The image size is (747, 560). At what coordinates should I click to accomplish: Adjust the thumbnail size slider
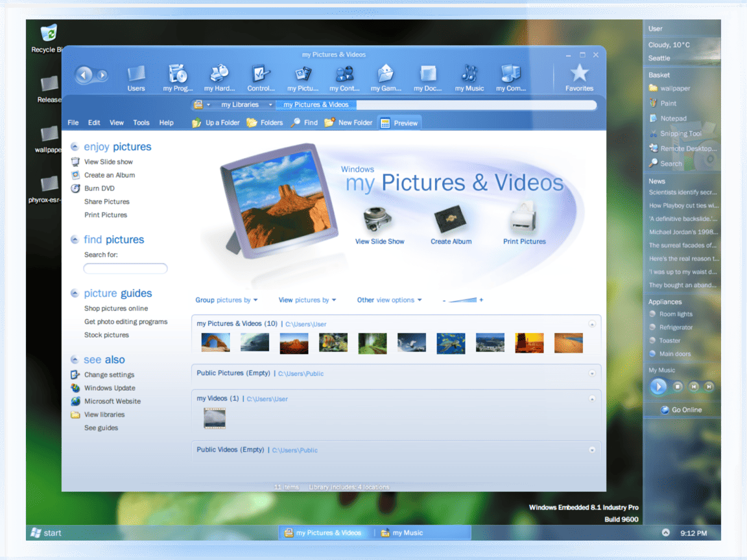point(463,300)
